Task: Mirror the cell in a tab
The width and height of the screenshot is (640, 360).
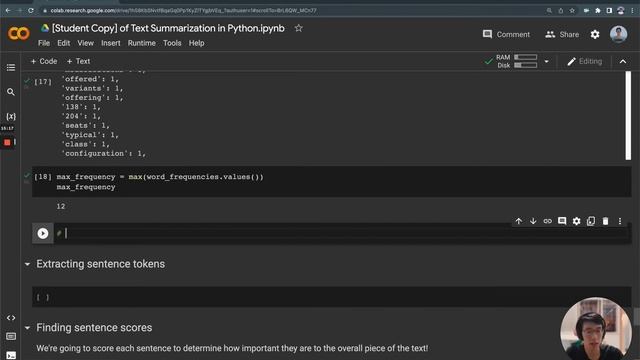Action: click(591, 221)
